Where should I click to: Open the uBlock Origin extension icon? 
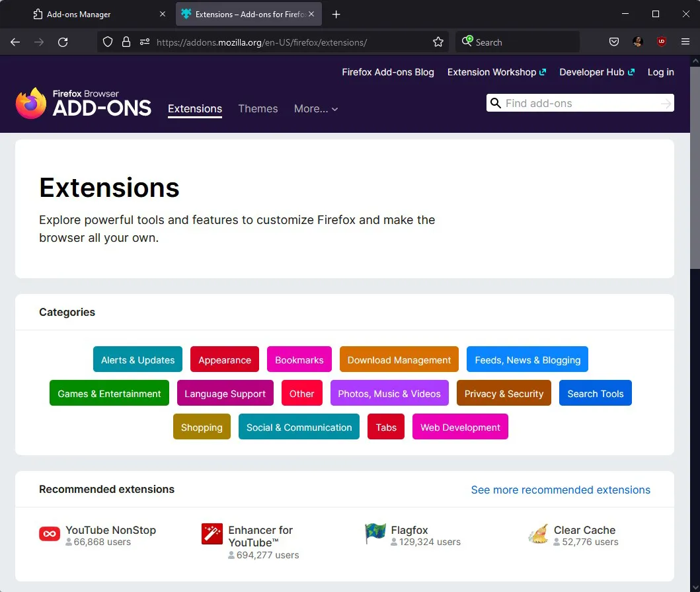[x=662, y=42]
